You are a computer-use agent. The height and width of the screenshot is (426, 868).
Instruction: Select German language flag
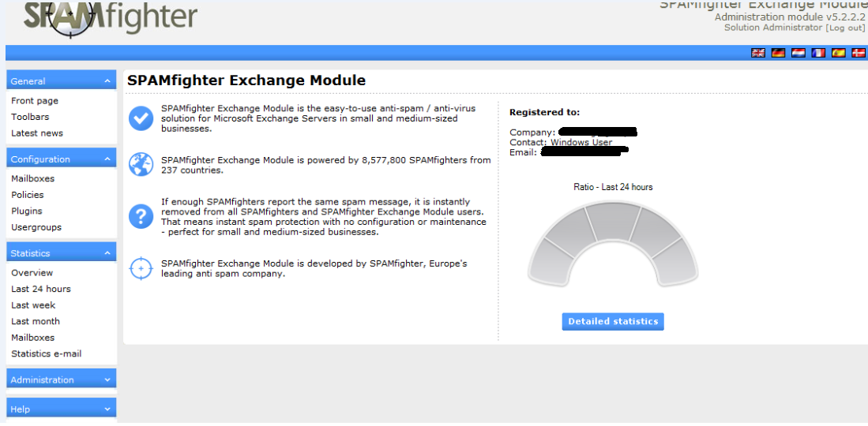pyautogui.click(x=778, y=53)
